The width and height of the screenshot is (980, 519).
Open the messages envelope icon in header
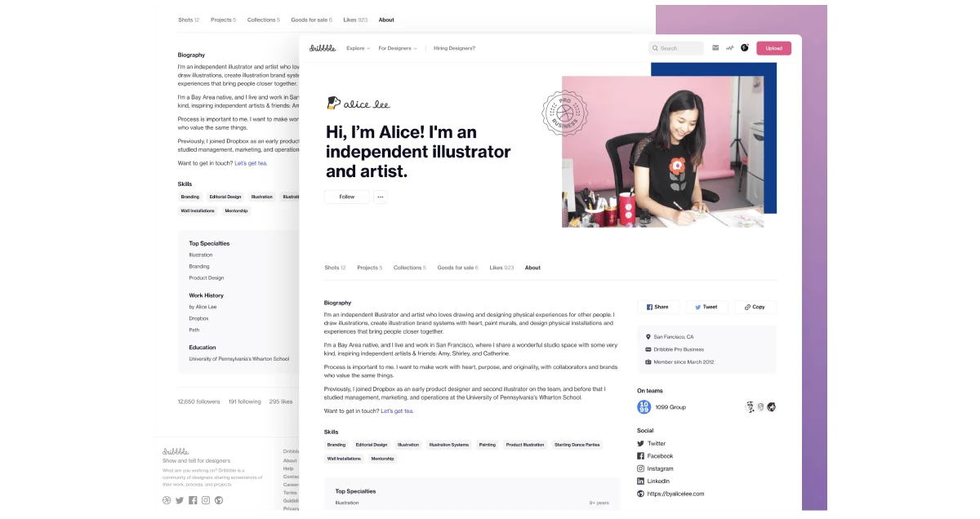(715, 48)
